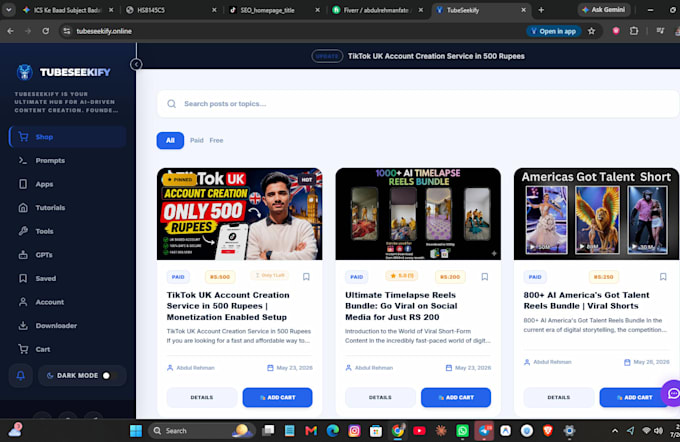Bookmark this page with the star icon
680x442 pixels.
click(x=592, y=31)
